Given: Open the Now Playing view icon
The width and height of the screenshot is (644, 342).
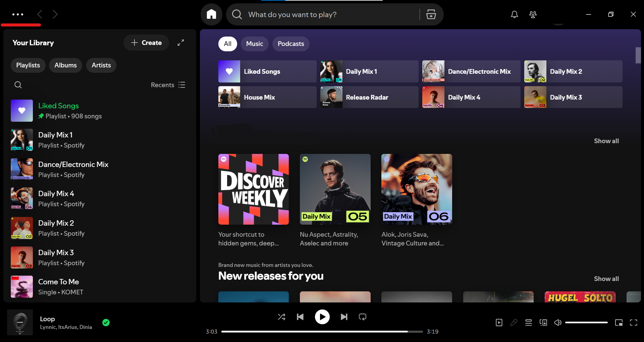Looking at the screenshot, I should [x=499, y=323].
